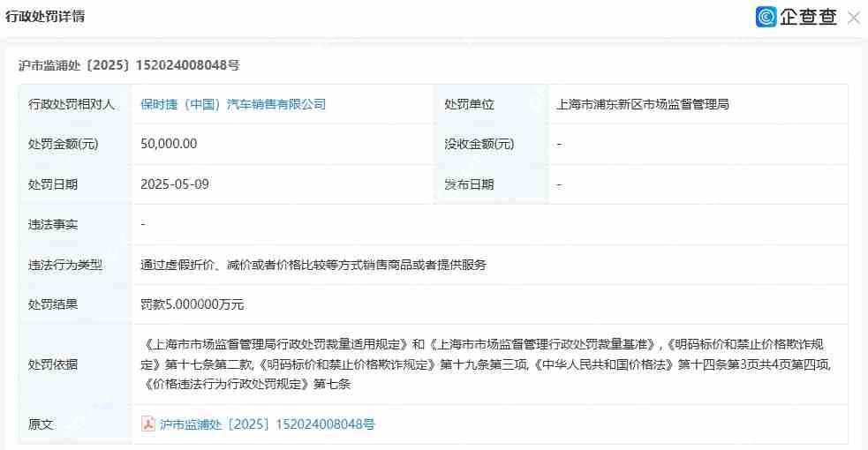Select the label 违法行为类型
The image size is (868, 450).
[65, 265]
